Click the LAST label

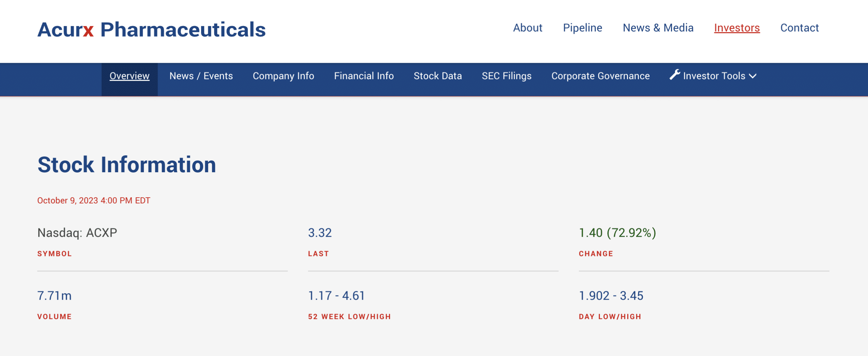(318, 254)
